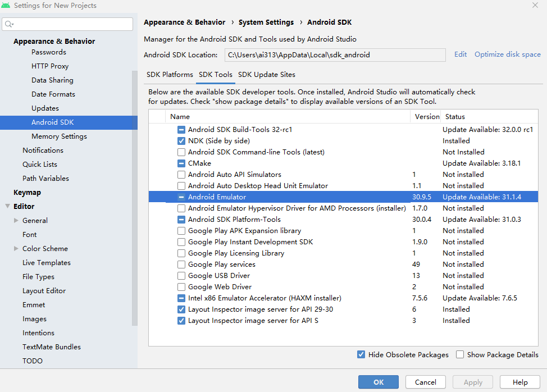The height and width of the screenshot is (392, 547).
Task: Uncheck Hide Obsolete Packages
Action: [x=361, y=354]
